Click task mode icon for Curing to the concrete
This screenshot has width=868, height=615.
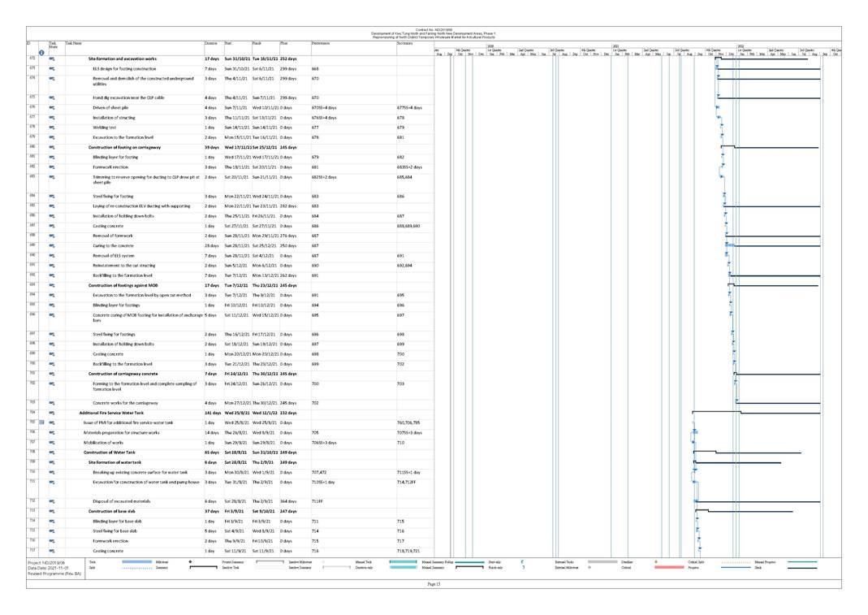click(x=51, y=245)
